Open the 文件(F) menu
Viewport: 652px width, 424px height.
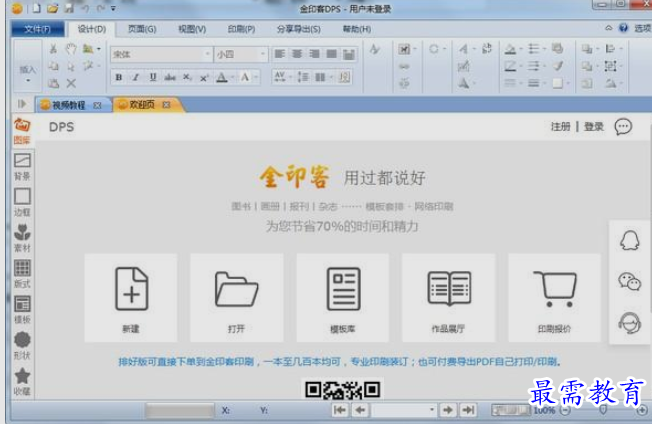37,29
